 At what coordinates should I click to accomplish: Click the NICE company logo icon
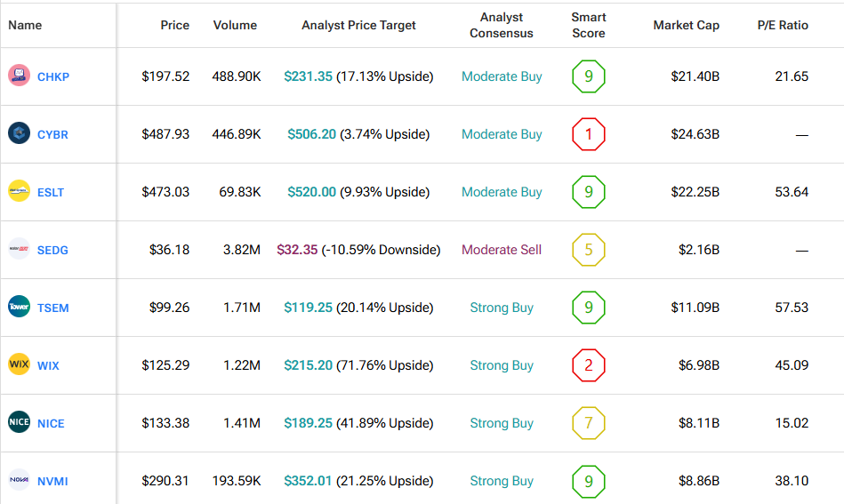(x=19, y=423)
